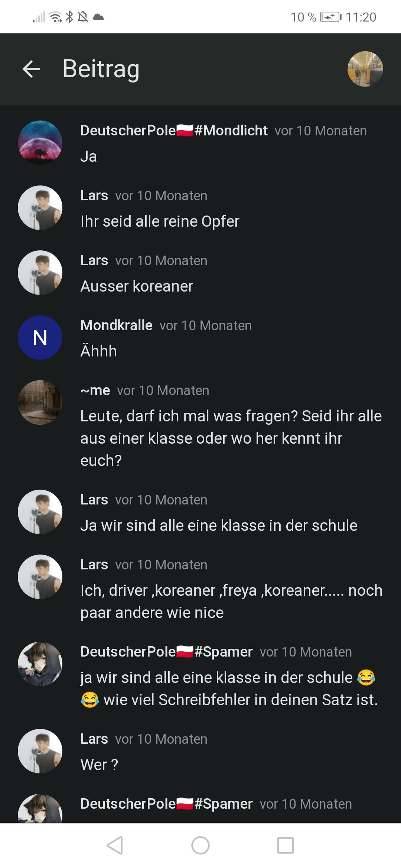
Task: Tap Lars avatar next to "Wer ?"
Action: 40,751
